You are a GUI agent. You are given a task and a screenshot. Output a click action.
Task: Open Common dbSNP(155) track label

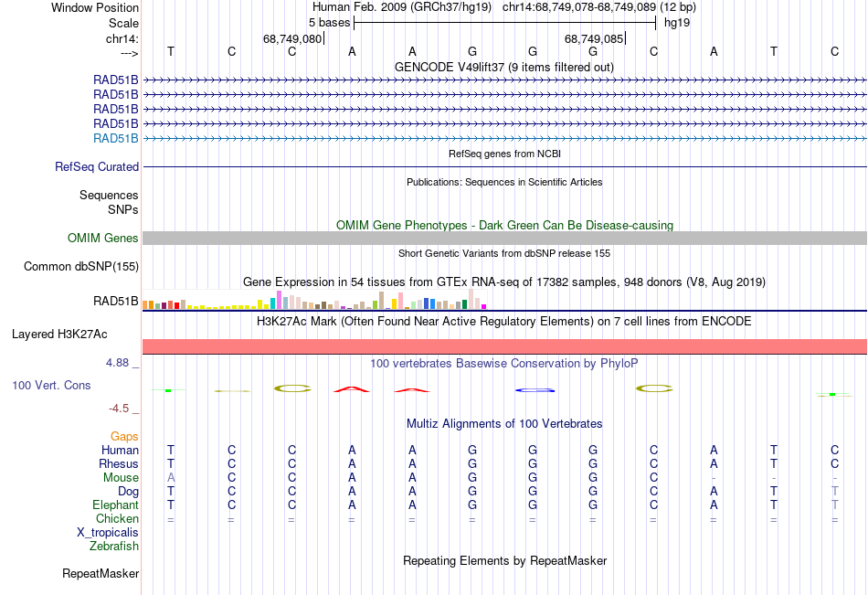[81, 267]
